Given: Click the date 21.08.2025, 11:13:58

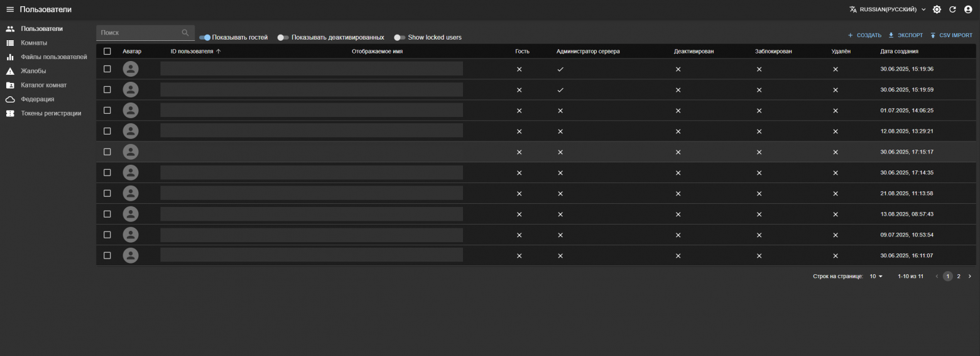Looking at the screenshot, I should pyautogui.click(x=907, y=193).
